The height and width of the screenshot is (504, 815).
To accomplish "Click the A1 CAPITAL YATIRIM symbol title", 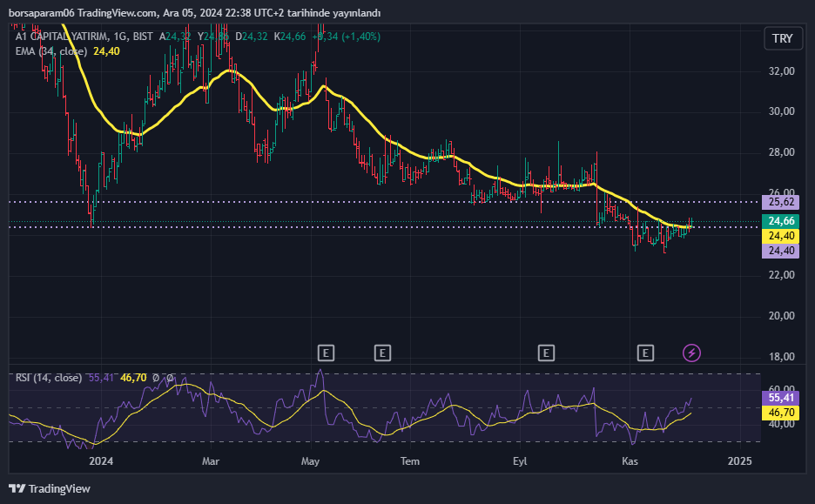I will (62, 37).
